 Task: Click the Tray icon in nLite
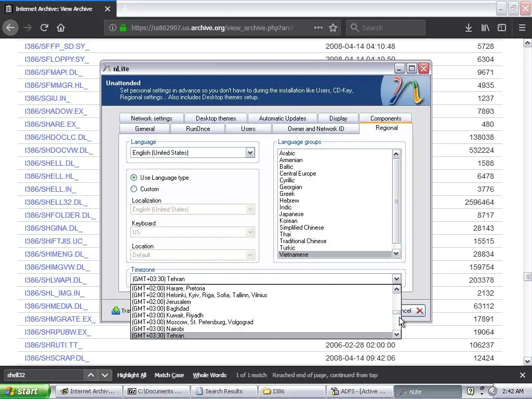(x=116, y=311)
